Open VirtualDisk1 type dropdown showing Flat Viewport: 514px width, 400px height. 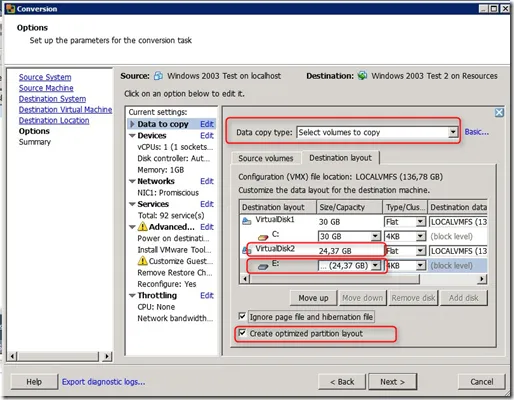pyautogui.click(x=420, y=222)
